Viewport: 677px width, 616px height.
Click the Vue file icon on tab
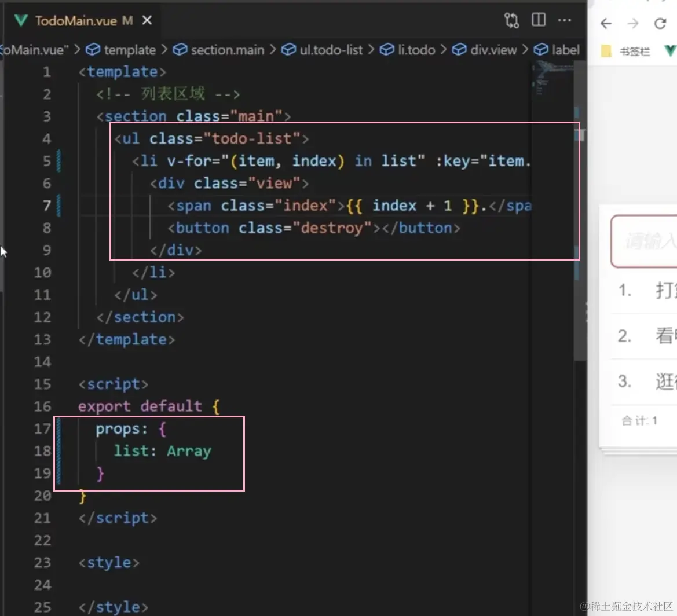[x=21, y=20]
